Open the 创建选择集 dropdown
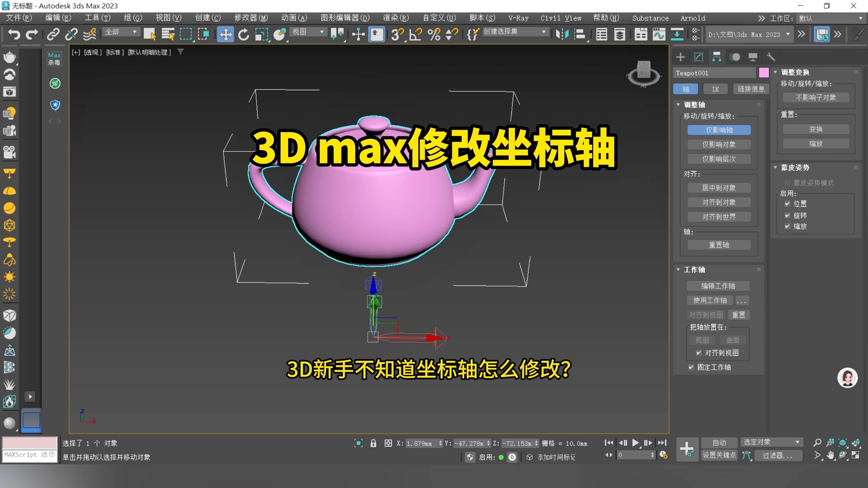The width and height of the screenshot is (868, 488). (544, 31)
